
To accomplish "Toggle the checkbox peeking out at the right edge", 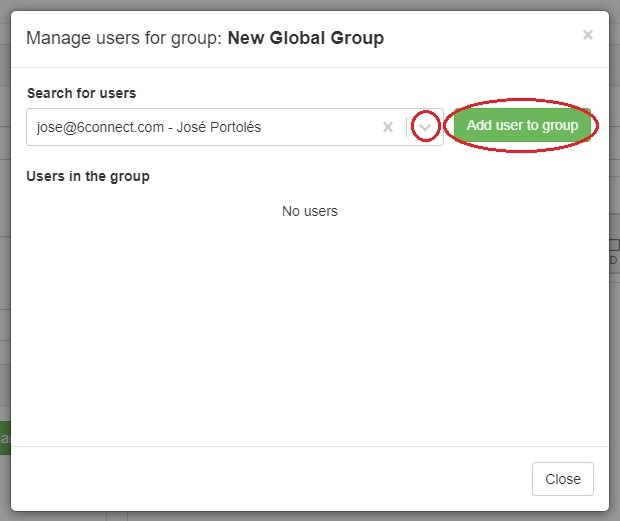I will pyautogui.click(x=614, y=245).
